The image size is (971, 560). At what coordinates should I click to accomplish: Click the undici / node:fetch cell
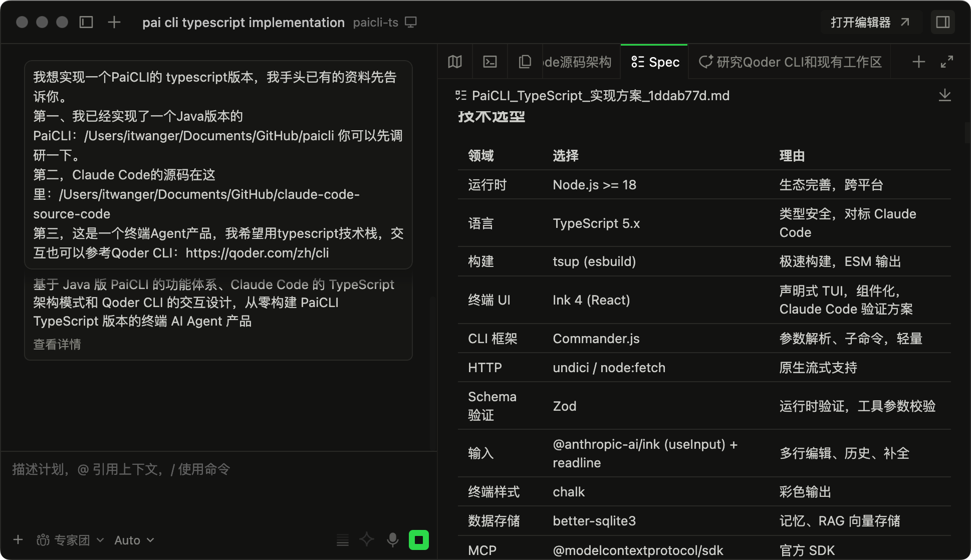click(x=609, y=368)
